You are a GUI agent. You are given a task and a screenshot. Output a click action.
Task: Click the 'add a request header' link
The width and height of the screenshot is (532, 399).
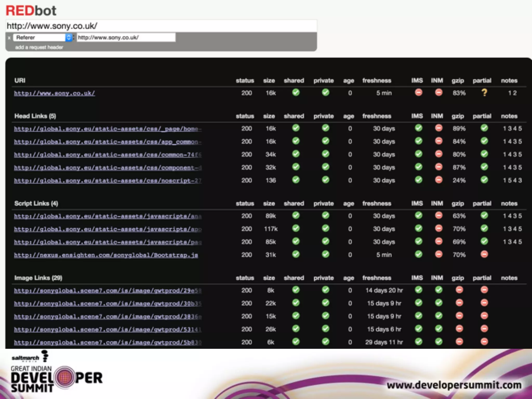pyautogui.click(x=39, y=47)
